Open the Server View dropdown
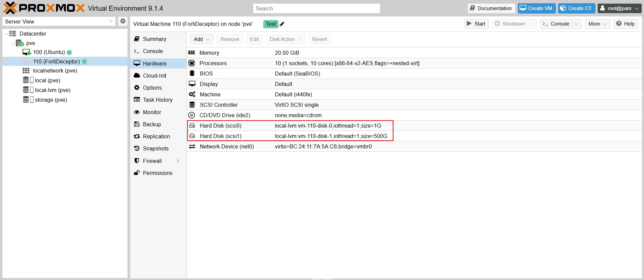The width and height of the screenshot is (644, 280). 111,21
